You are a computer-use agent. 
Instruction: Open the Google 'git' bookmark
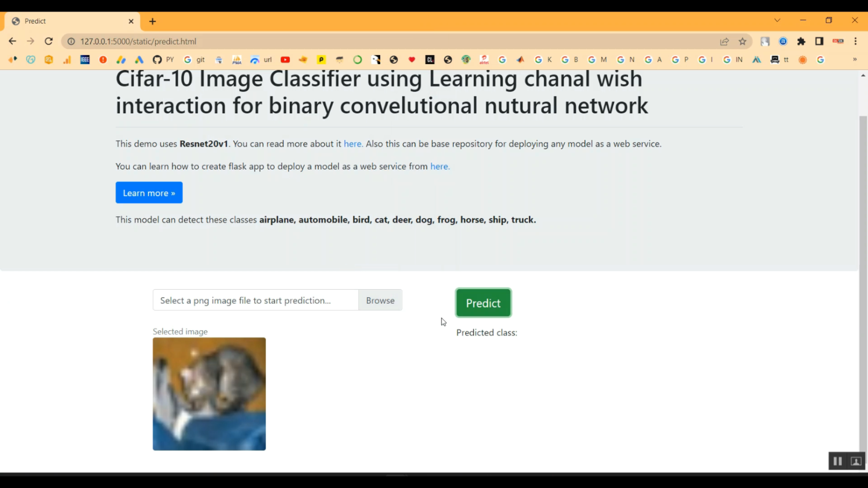[194, 60]
